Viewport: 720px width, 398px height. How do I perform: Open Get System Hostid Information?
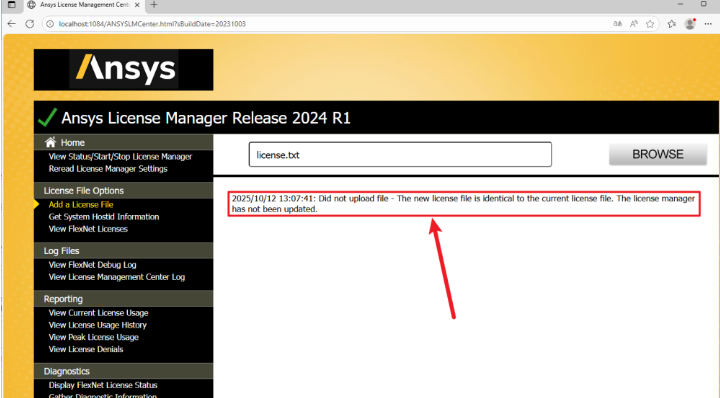click(x=104, y=217)
